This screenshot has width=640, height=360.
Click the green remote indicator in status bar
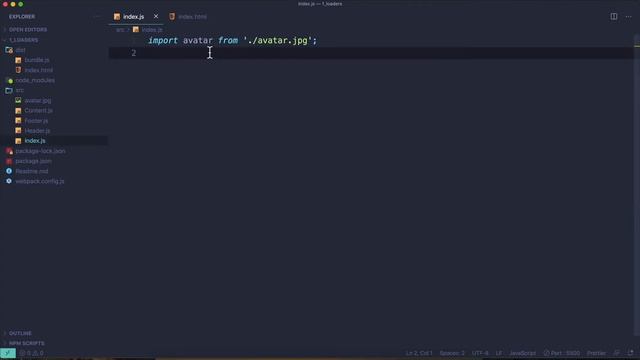[8, 353]
